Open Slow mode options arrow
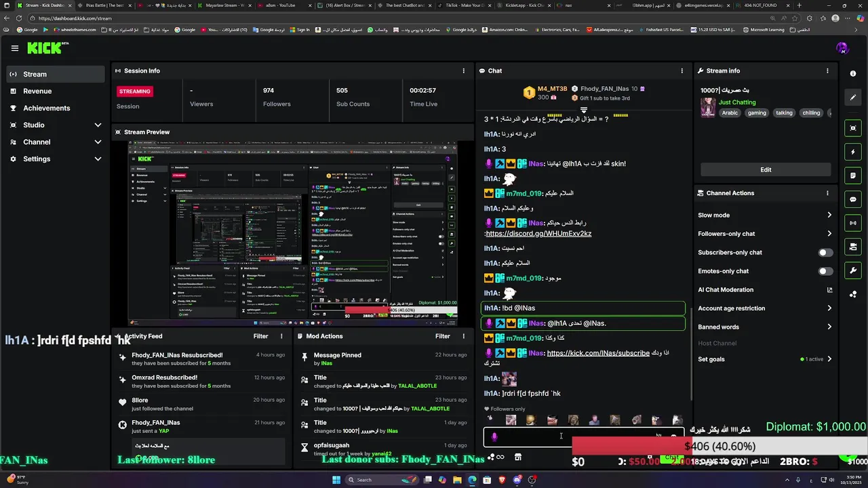868x488 pixels. 829,216
